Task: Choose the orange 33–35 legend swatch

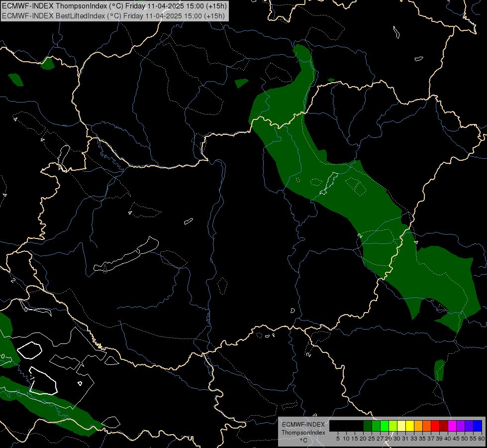Action: (418, 426)
